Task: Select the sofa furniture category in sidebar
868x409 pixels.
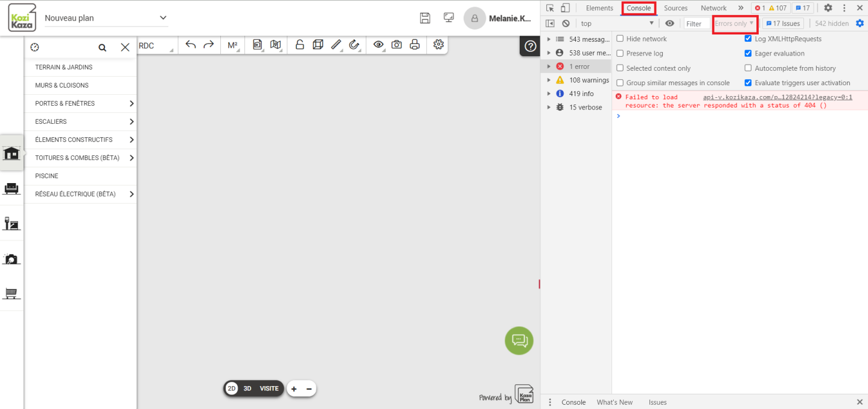Action: click(11, 188)
